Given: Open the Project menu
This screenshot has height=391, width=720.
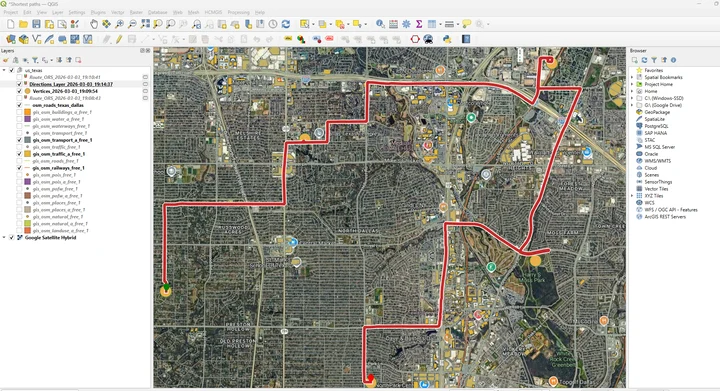Looking at the screenshot, I should (x=11, y=12).
